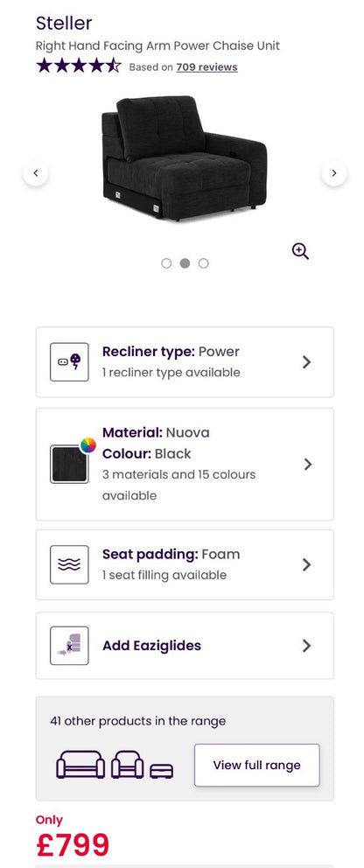Click the black Nuova fabric swatch
This screenshot has width=364, height=868.
(x=69, y=464)
